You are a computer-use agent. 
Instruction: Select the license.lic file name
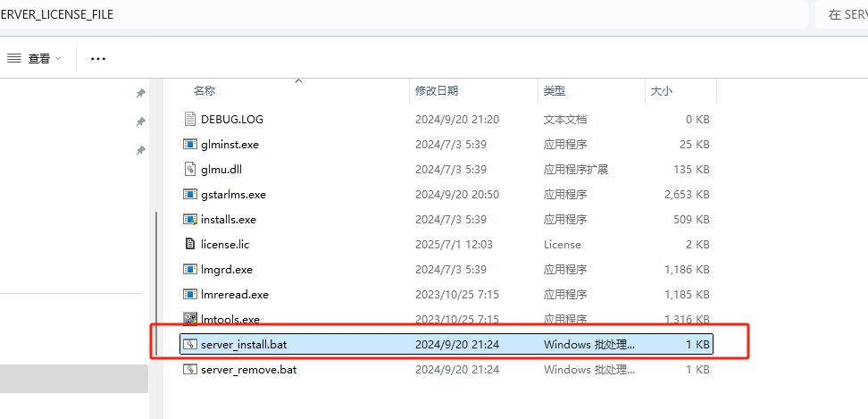coord(225,244)
